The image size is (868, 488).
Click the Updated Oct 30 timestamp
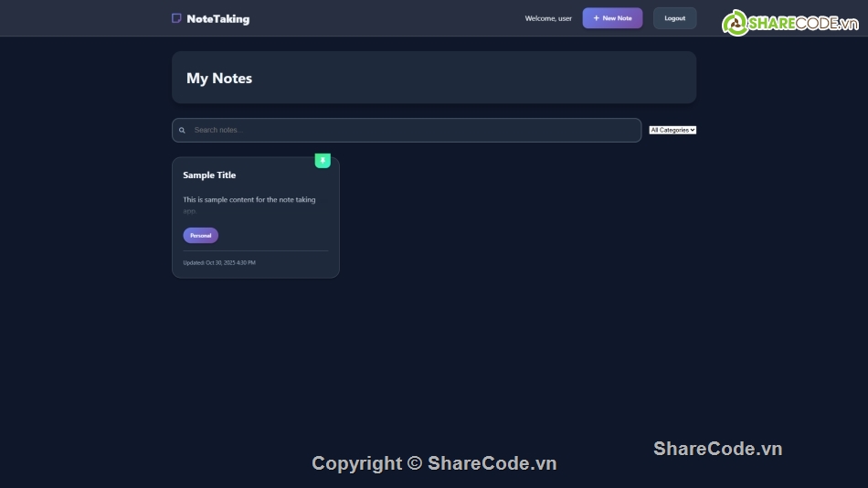click(219, 262)
